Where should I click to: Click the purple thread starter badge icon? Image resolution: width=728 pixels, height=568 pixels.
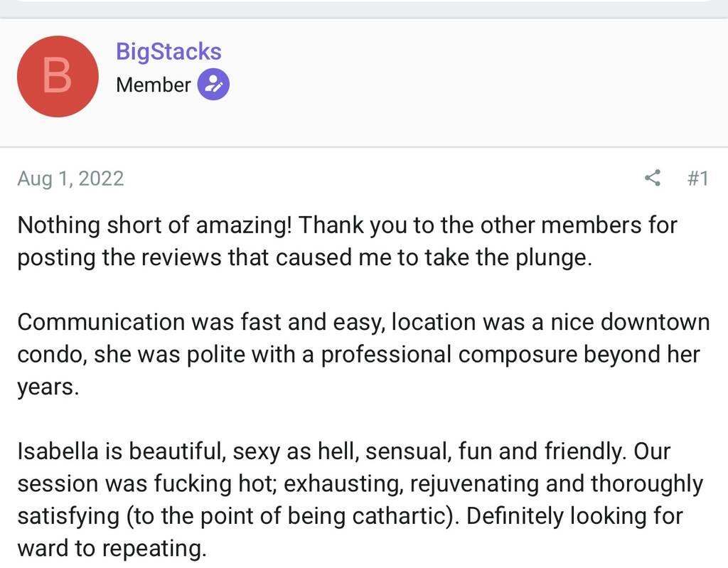click(213, 85)
